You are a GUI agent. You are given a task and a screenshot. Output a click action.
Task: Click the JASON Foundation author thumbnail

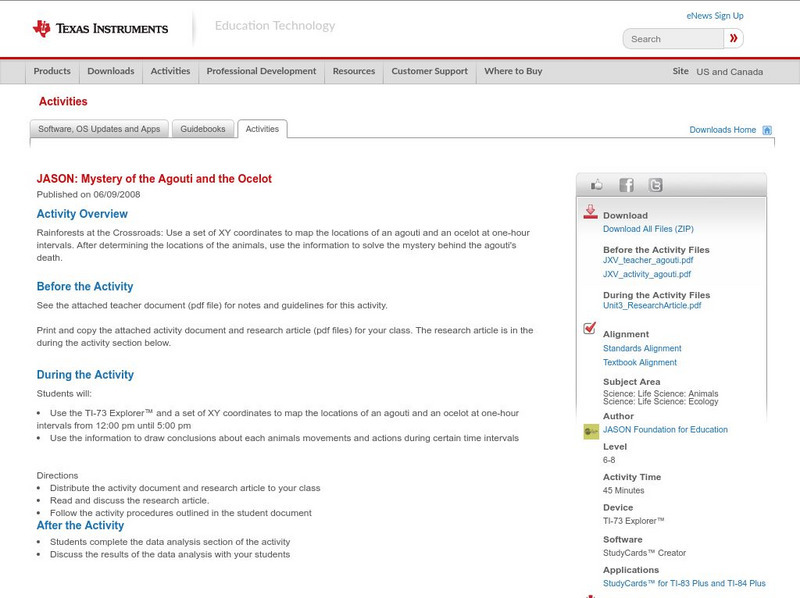click(591, 432)
